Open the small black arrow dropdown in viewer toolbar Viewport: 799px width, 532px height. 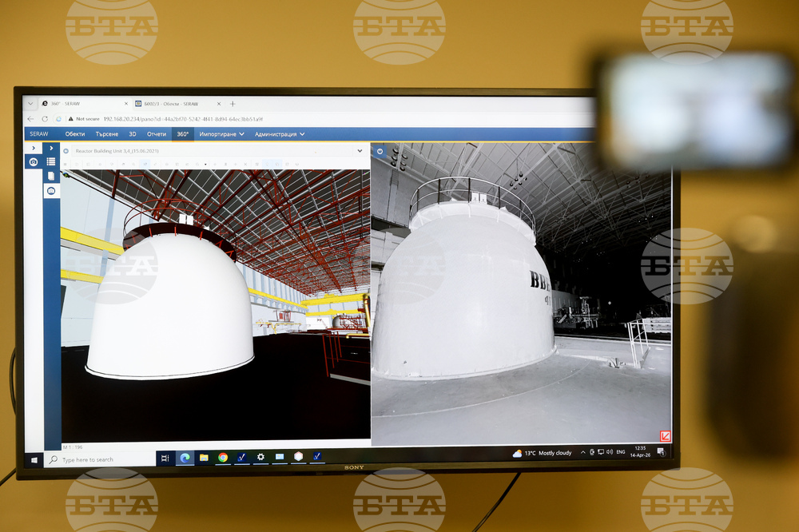click(x=205, y=164)
